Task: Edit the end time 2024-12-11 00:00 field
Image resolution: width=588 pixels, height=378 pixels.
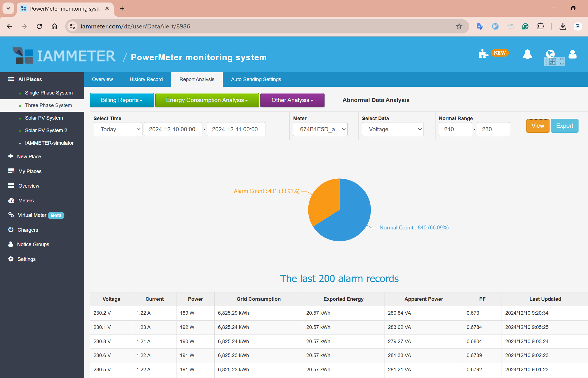Action: [236, 129]
